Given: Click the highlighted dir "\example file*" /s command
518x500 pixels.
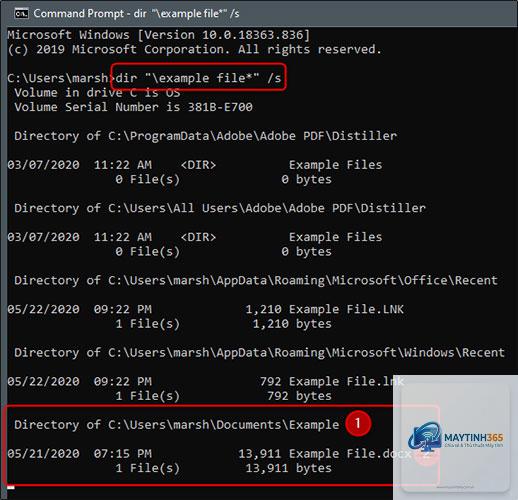Looking at the screenshot, I should click(x=198, y=78).
